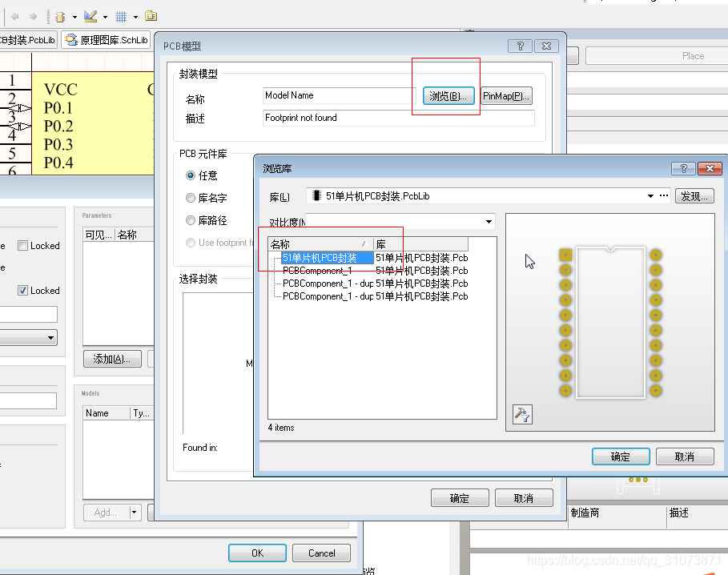Select the 库名字 radio option
This screenshot has width=728, height=575.
click(191, 198)
